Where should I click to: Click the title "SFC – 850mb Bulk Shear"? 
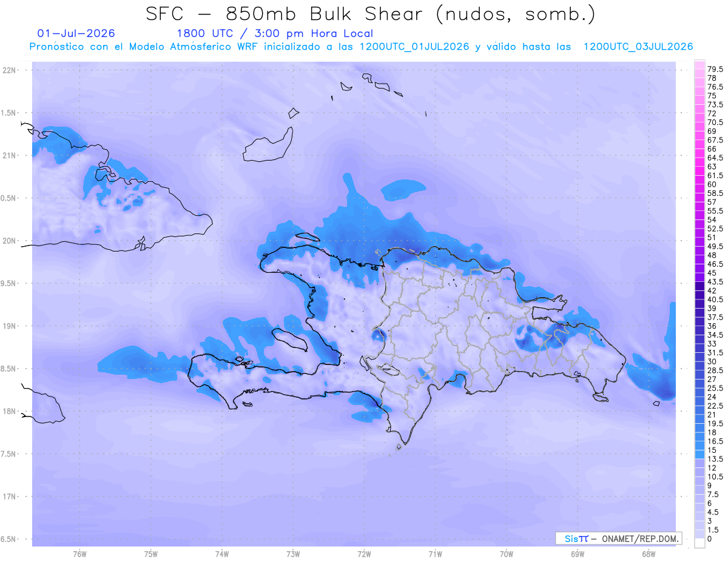click(287, 15)
